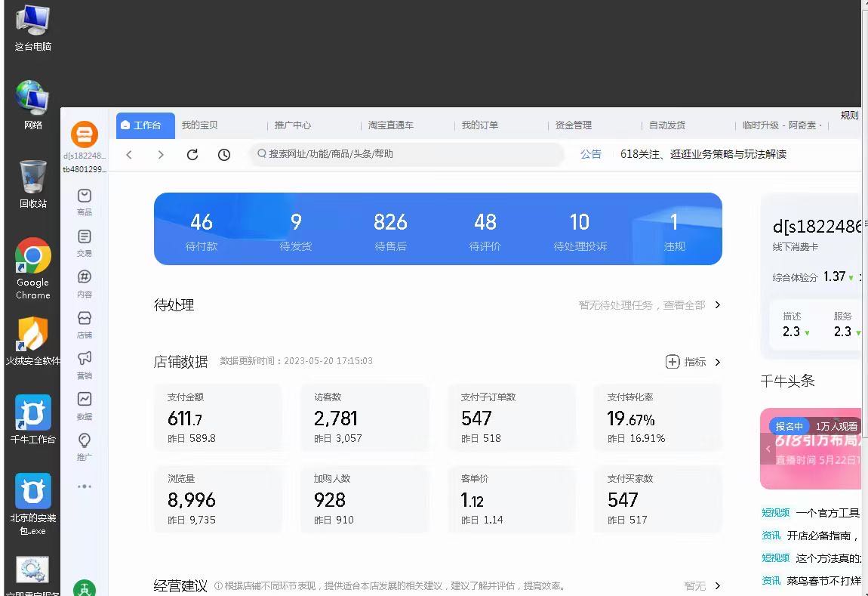Open 浏览量 8,996 data card
This screenshot has width=868, height=596.
point(218,499)
